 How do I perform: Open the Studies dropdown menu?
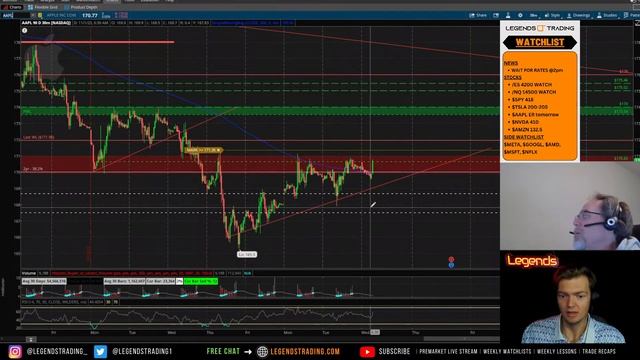607,16
